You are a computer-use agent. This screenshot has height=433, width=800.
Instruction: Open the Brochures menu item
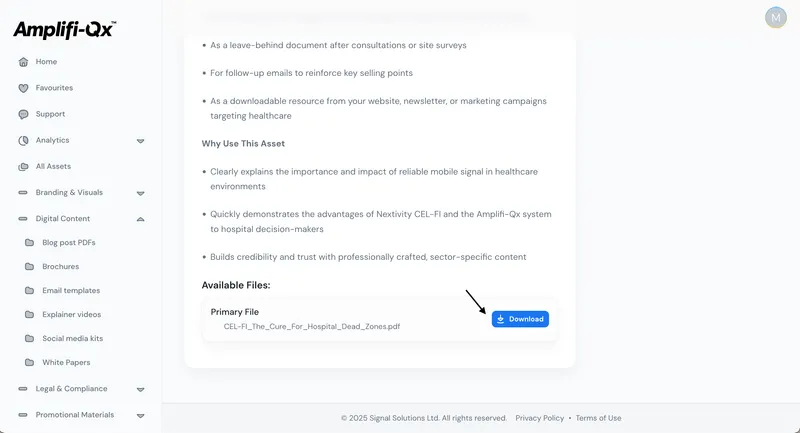[x=60, y=267]
